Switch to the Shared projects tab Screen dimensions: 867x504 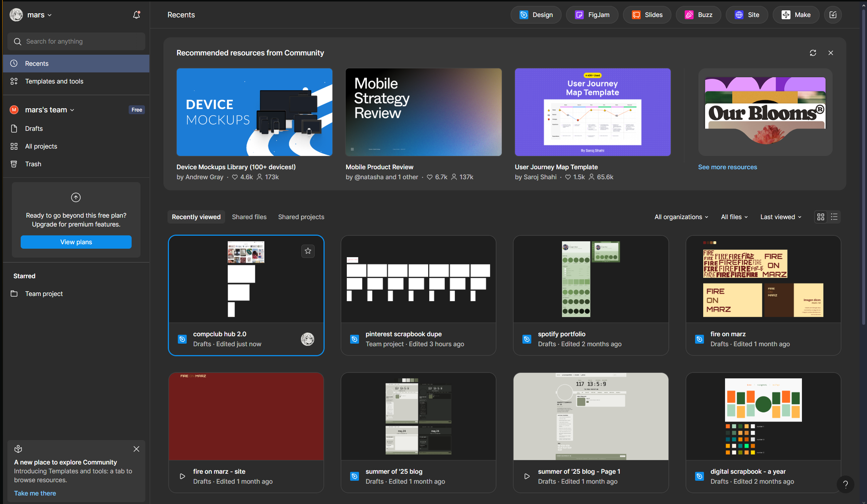(301, 217)
